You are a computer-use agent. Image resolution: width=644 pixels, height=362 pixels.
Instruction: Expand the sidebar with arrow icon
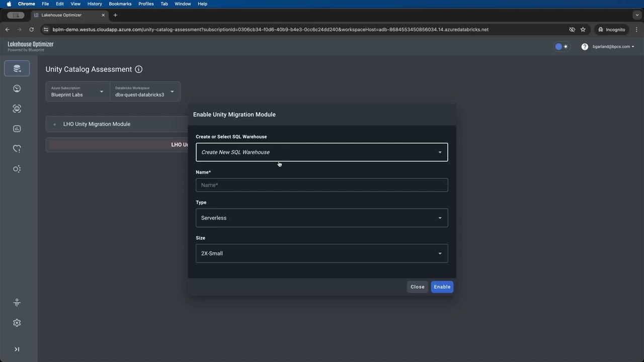click(17, 349)
